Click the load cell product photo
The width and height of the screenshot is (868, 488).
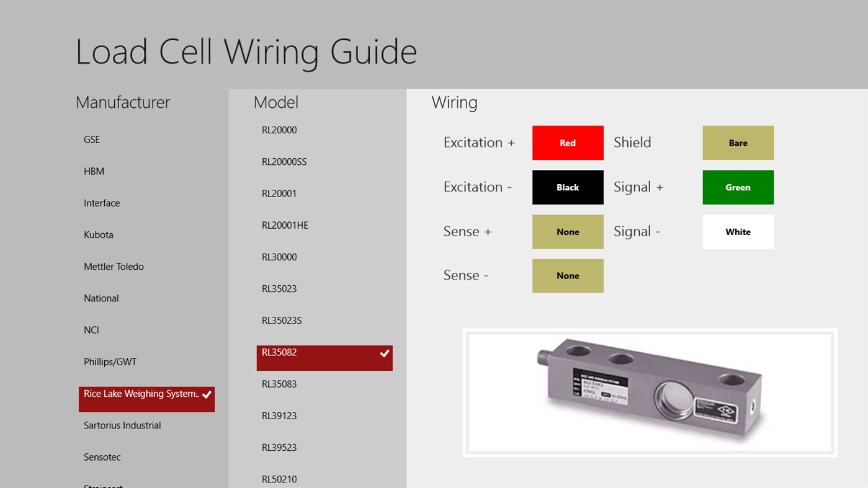pos(649,393)
